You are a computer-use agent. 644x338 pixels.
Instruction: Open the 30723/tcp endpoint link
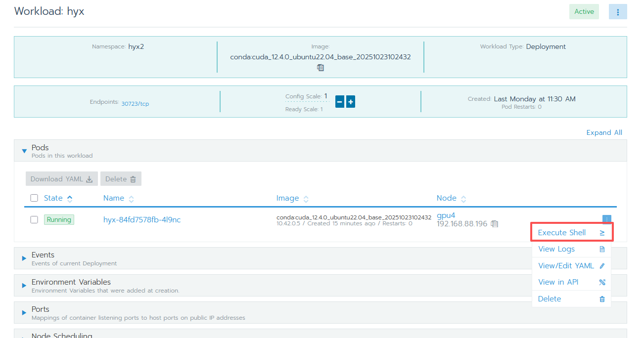point(135,104)
